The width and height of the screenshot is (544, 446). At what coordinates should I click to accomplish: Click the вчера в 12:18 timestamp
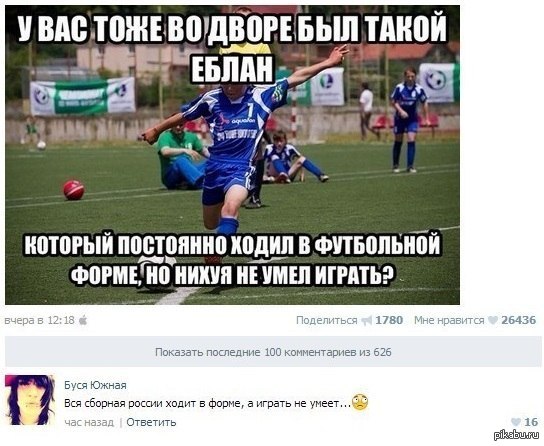pos(40,320)
